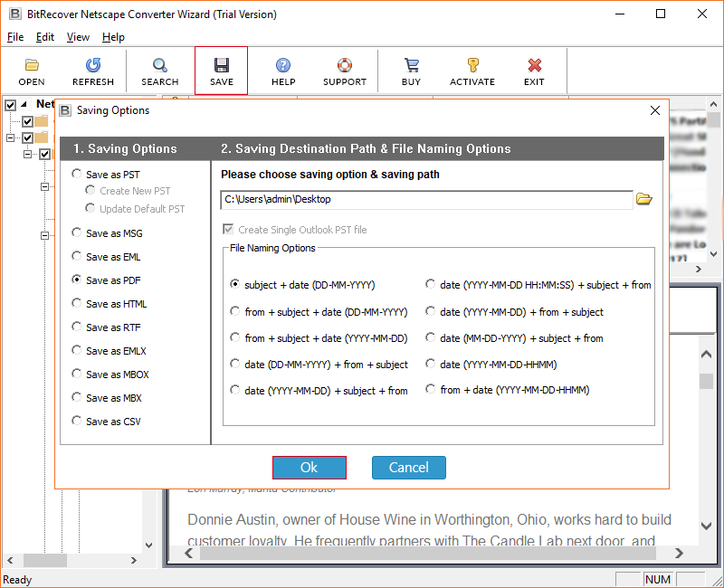Viewport: 724px width, 588px height.
Task: Click preview pane vertical scroll up arrow
Action: pyautogui.click(x=706, y=355)
